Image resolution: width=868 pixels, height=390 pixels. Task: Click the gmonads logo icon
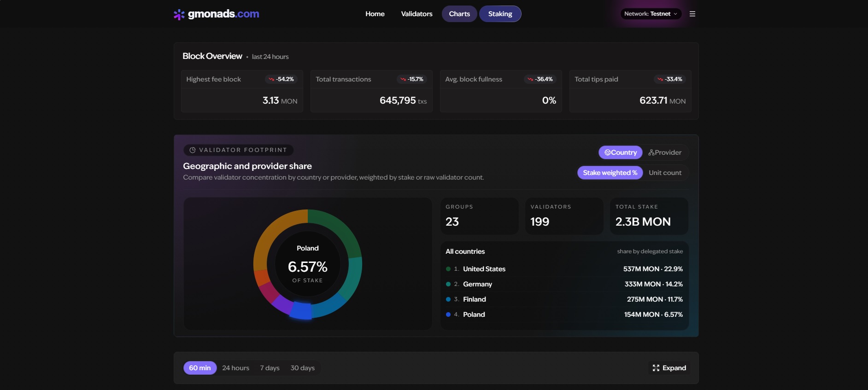tap(179, 14)
